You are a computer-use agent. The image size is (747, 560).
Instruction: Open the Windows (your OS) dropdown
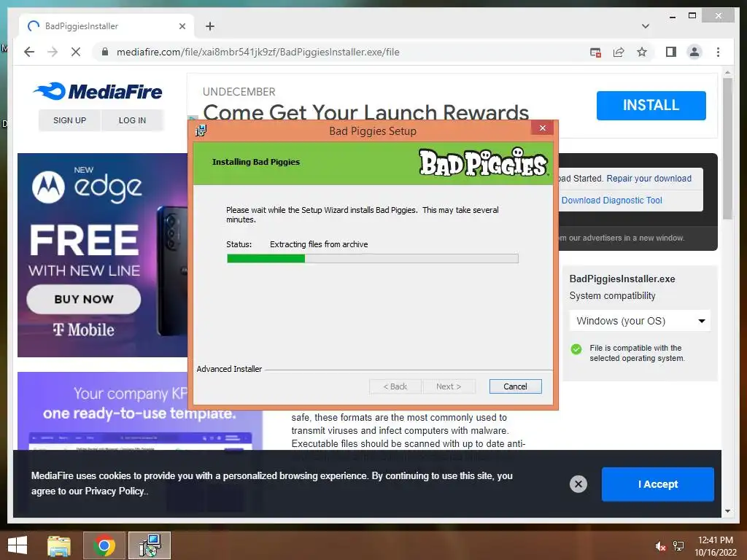[640, 321]
